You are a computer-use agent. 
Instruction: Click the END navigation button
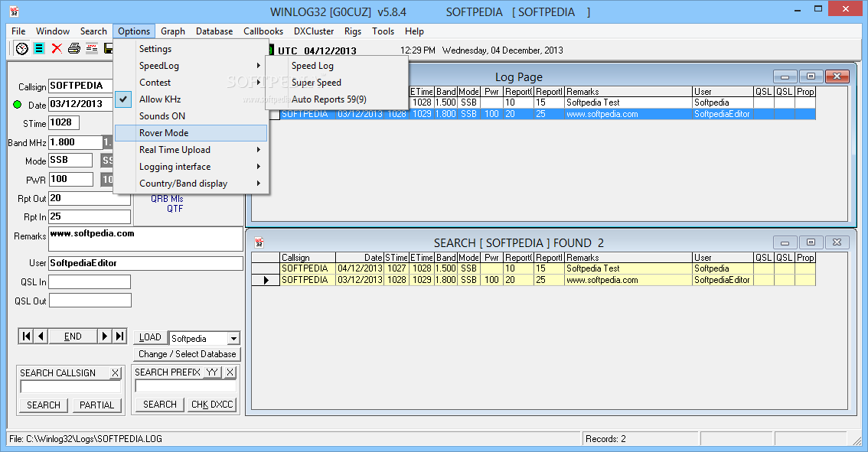coord(73,337)
